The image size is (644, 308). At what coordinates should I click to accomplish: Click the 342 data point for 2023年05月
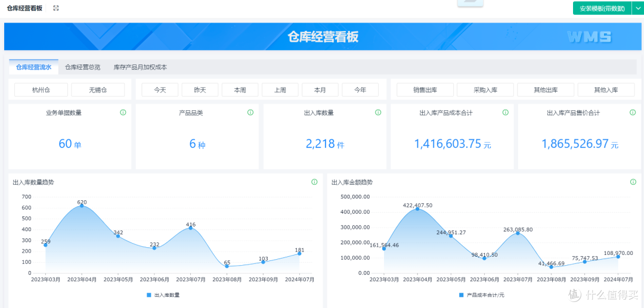click(118, 236)
